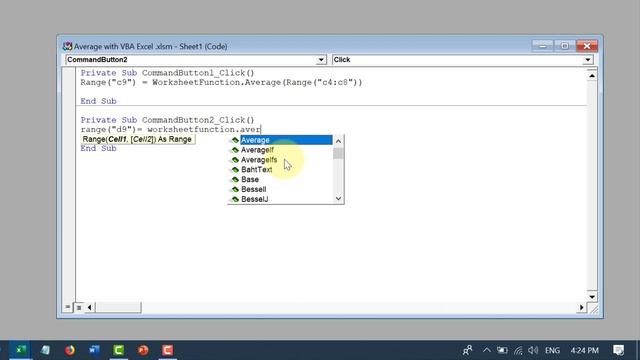Click the method icon beside AverageIfs
The image size is (640, 360).
(235, 160)
